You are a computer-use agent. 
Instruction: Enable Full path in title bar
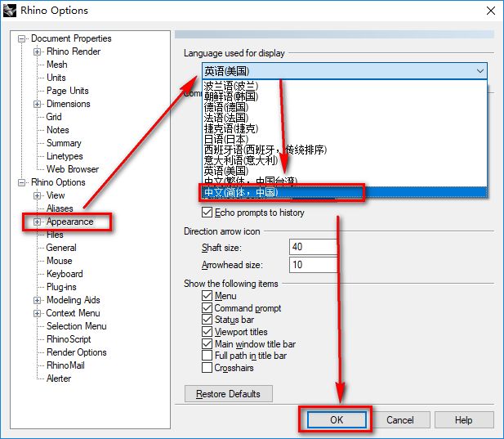pos(207,356)
